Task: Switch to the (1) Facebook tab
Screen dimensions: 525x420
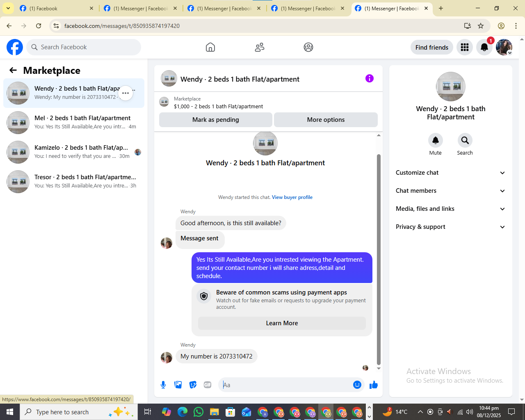Action: click(57, 8)
